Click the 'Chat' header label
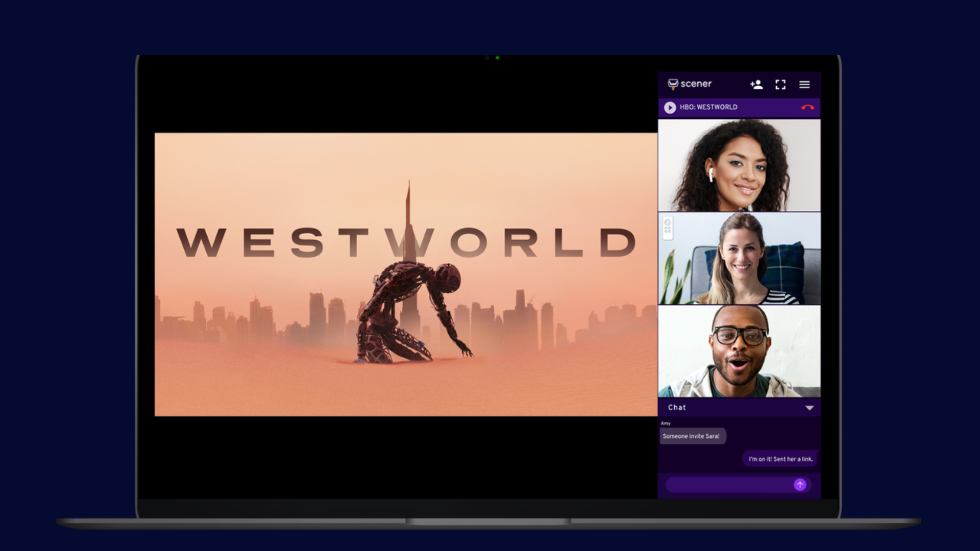Screen dimensions: 980x551 677,408
